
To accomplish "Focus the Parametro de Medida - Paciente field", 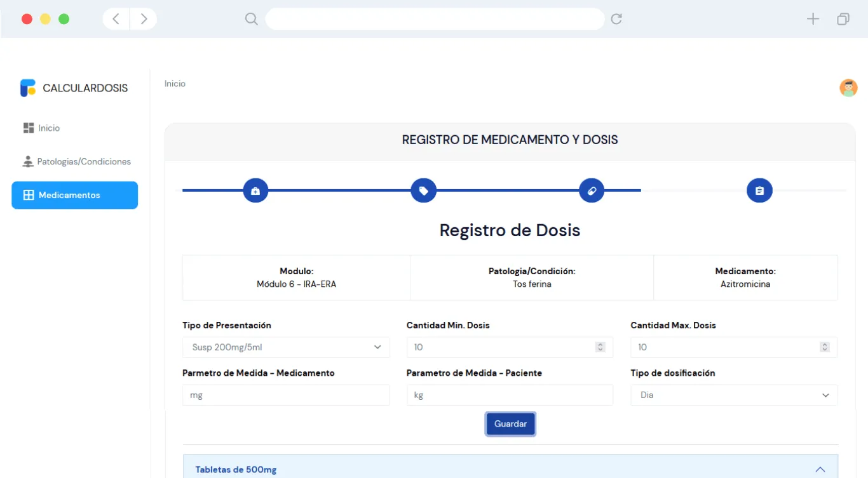I will [510, 395].
